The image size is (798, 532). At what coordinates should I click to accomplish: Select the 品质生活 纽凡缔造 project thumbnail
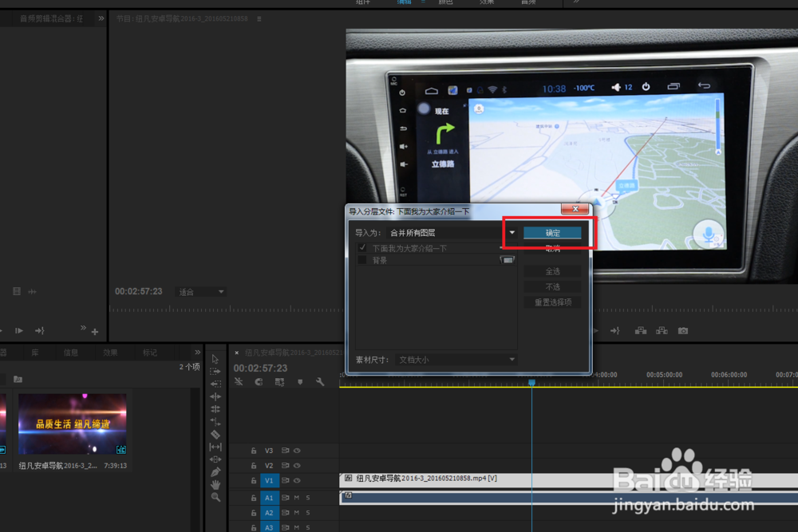[73, 424]
